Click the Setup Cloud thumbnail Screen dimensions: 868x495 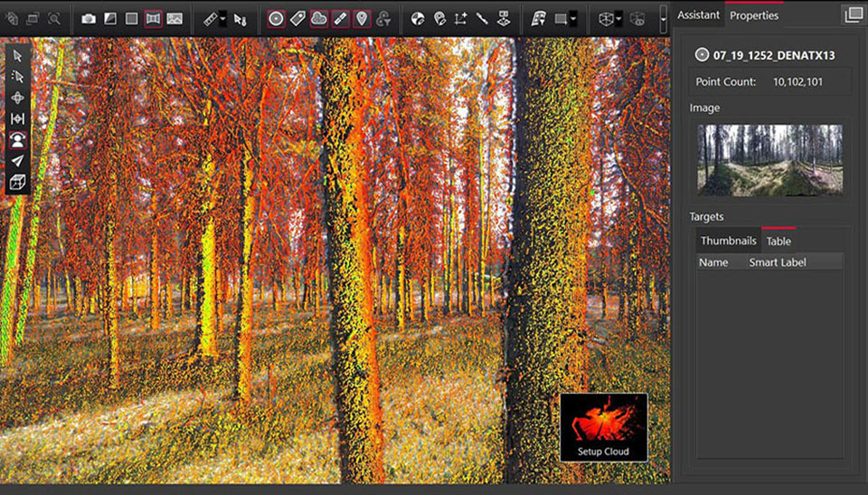pyautogui.click(x=603, y=427)
